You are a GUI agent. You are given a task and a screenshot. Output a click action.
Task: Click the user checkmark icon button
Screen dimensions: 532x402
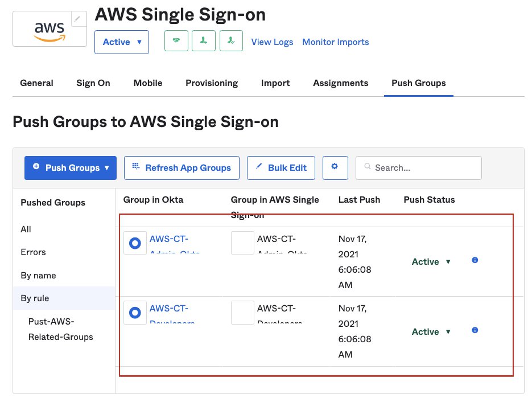(x=231, y=41)
